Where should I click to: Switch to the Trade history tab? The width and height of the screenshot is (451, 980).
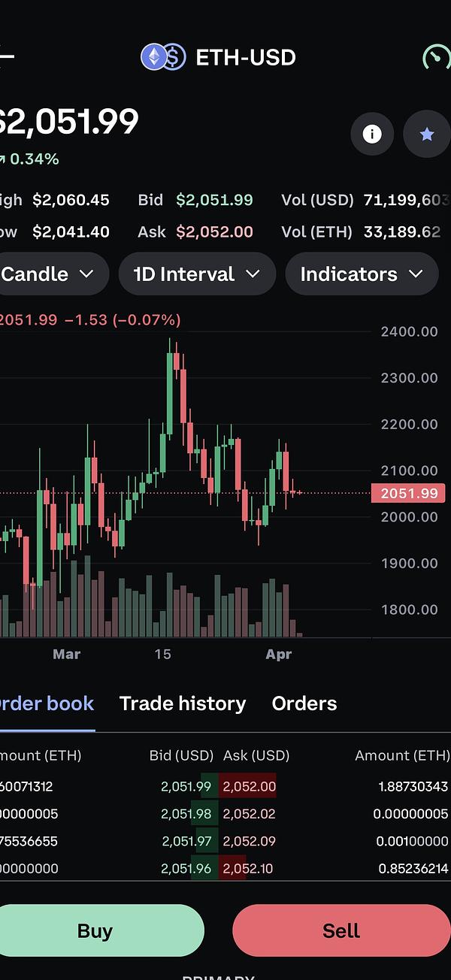click(x=183, y=703)
